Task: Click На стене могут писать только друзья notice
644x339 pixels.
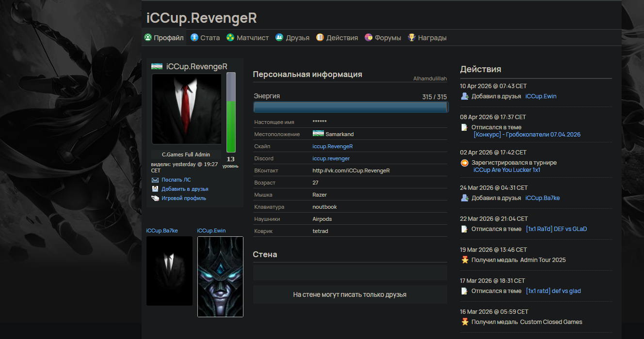Action: tap(350, 294)
